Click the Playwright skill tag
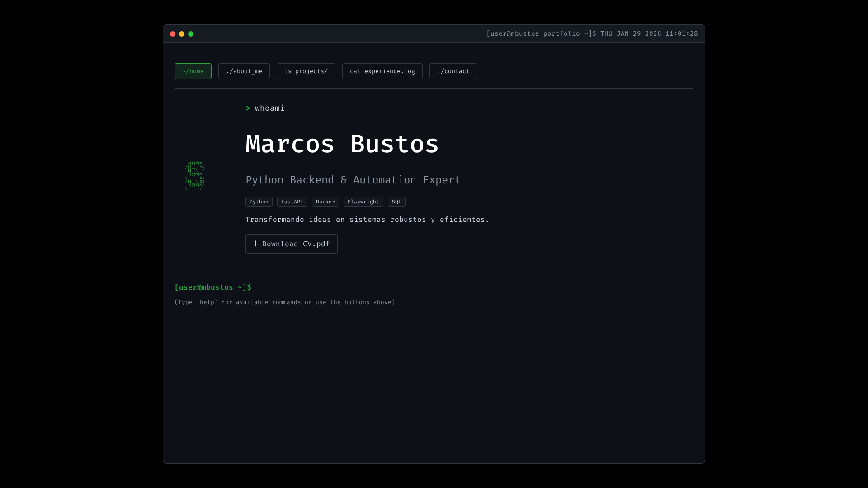 pyautogui.click(x=363, y=202)
